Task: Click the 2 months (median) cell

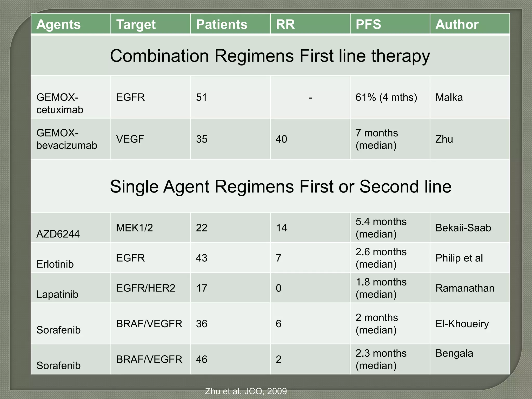Action: (390, 323)
